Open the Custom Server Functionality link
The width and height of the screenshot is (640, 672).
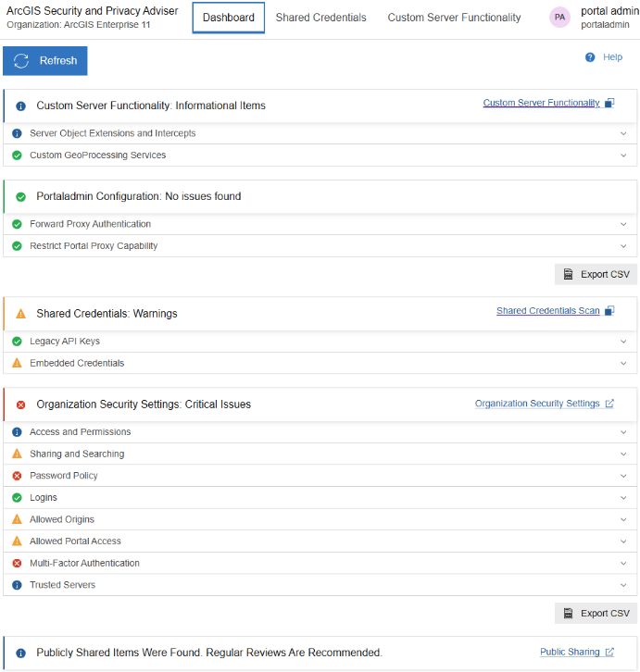(541, 103)
